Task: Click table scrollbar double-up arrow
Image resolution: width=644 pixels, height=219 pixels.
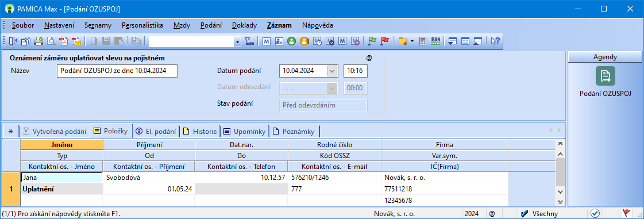Action: click(x=560, y=144)
